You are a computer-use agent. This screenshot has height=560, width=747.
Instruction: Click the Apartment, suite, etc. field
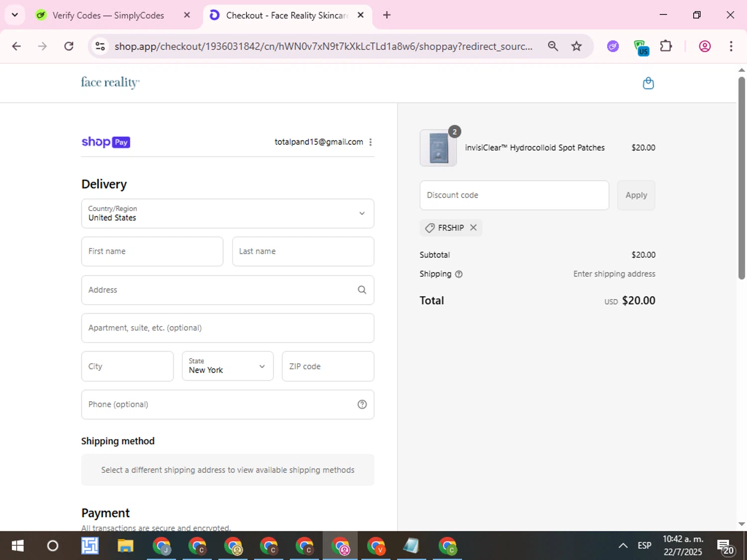228,328
